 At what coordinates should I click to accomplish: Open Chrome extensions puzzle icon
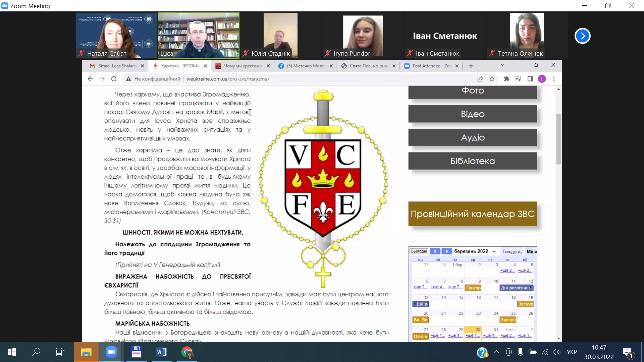506,79
